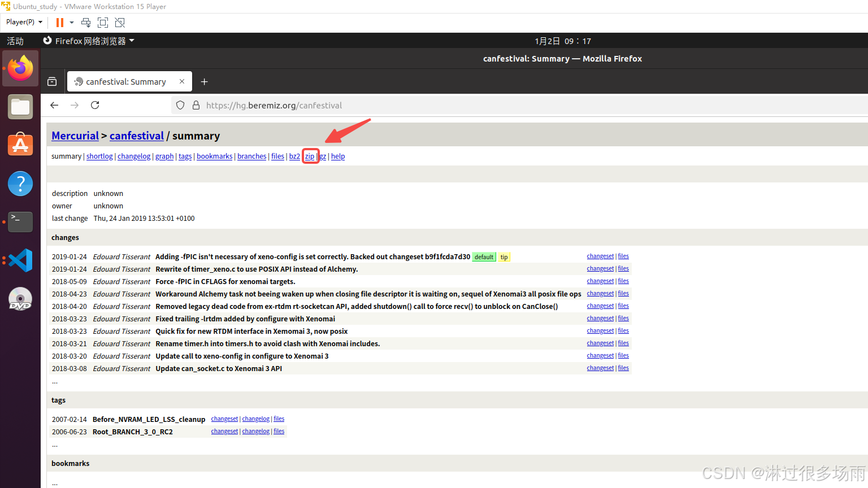Click the Root_BRANCH_3_0_RC2 tag name

point(133,432)
